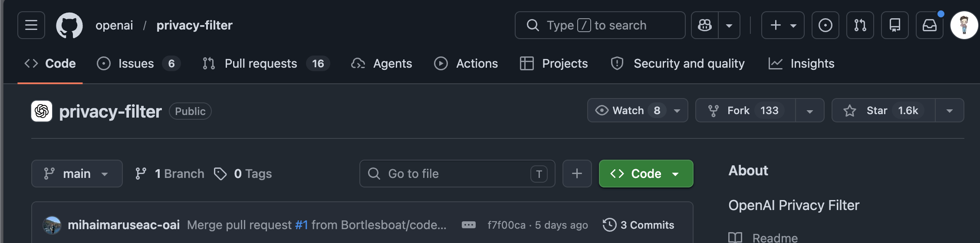The width and height of the screenshot is (980, 243).
Task: Open the hamburger navigation menu
Action: 31,25
